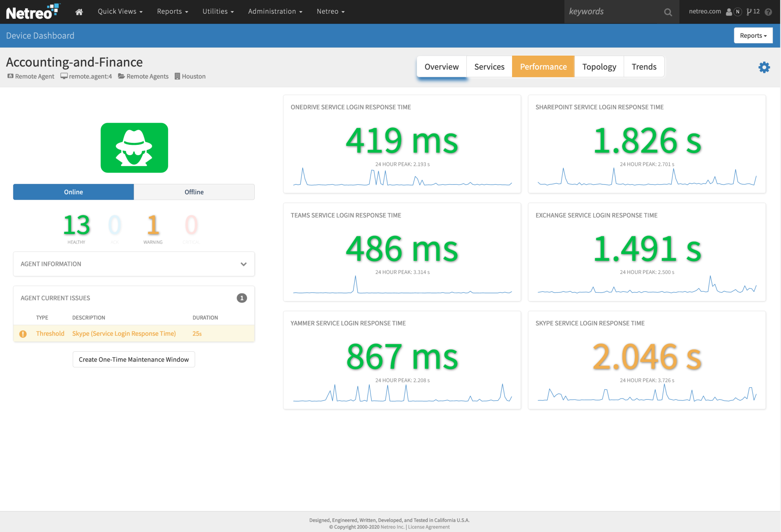The height and width of the screenshot is (532, 781).
Task: Select the Online status toggle
Action: point(73,192)
